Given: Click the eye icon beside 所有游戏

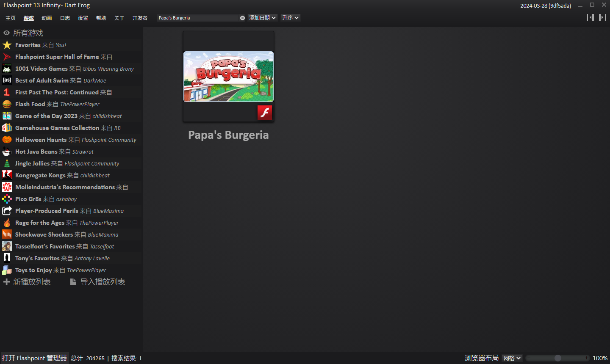Looking at the screenshot, I should tap(6, 33).
